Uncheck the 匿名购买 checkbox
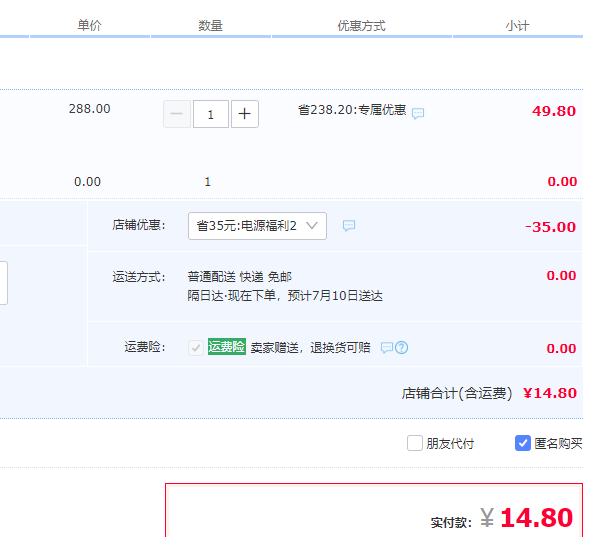The width and height of the screenshot is (594, 537). point(522,443)
